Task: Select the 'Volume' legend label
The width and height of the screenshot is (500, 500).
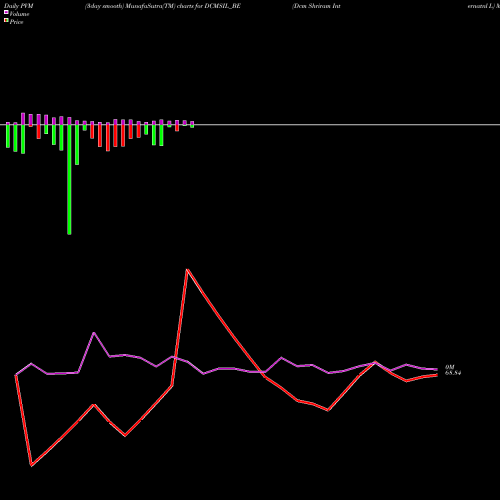Action: tap(19, 14)
